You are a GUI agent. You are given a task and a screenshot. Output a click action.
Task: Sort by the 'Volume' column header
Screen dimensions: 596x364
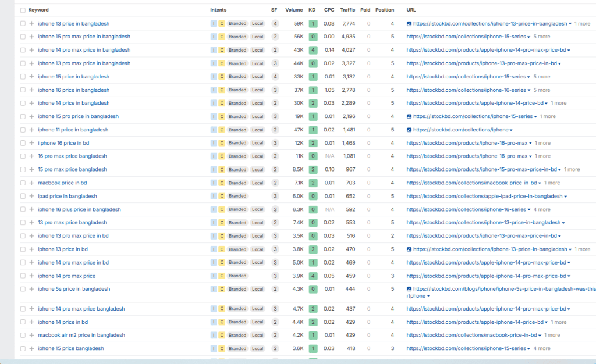(294, 10)
